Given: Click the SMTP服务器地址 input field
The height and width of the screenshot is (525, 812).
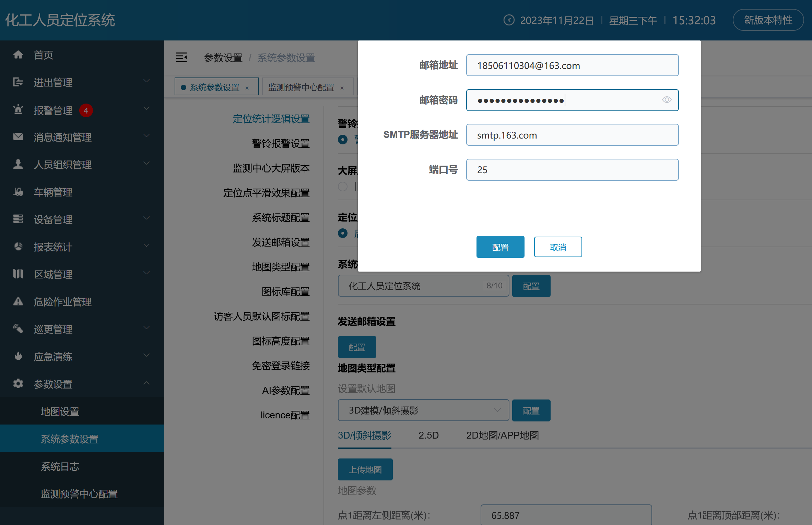Looking at the screenshot, I should click(572, 135).
